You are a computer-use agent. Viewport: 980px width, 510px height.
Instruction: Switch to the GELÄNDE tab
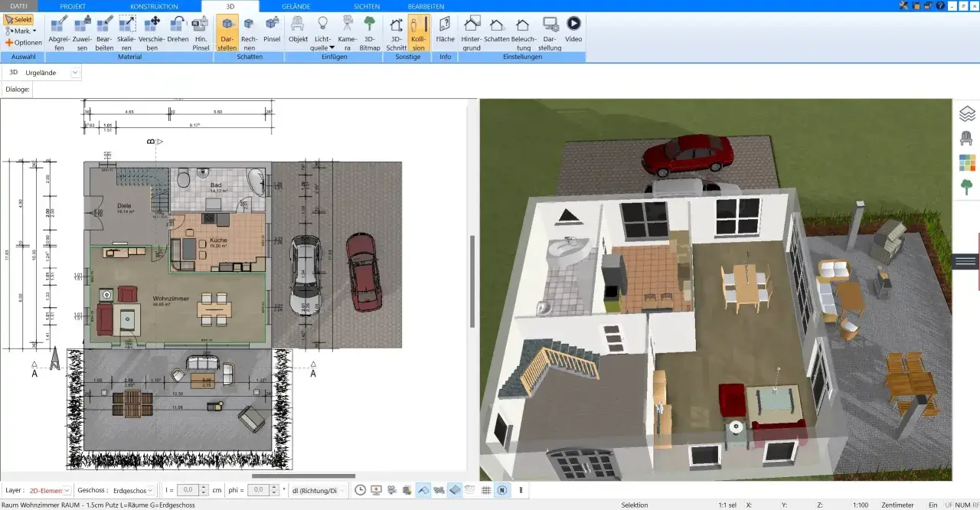296,5
